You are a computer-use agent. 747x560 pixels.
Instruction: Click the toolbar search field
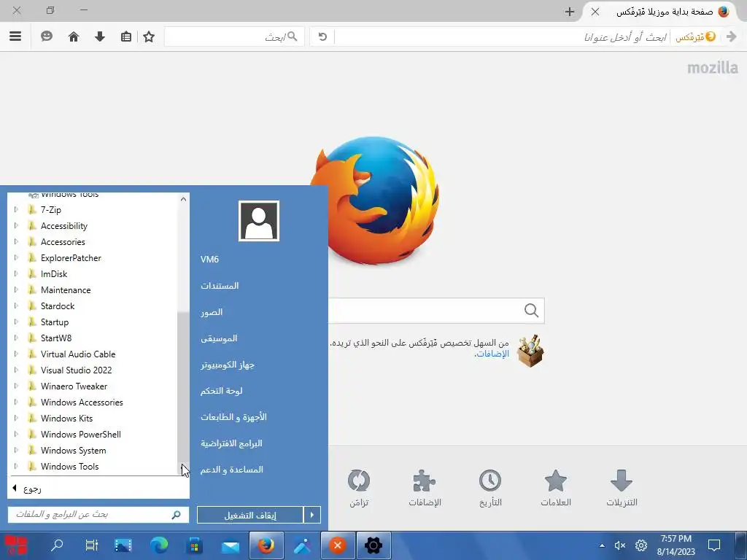(234, 36)
